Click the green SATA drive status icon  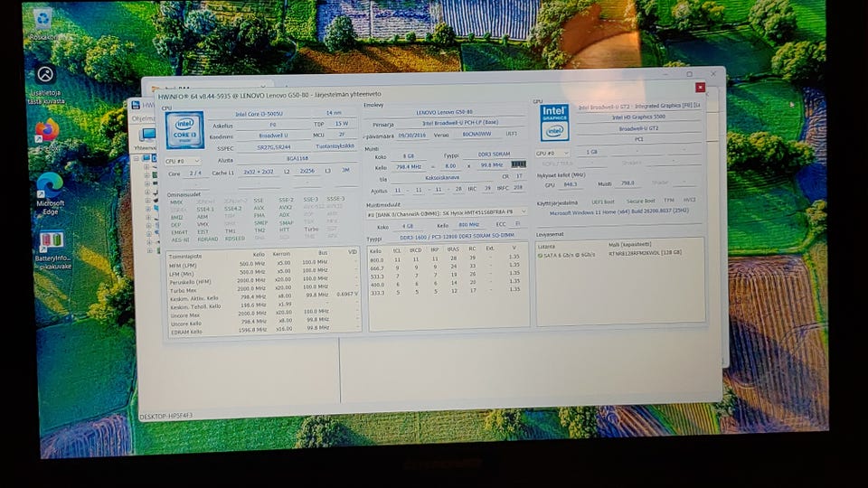[x=541, y=256]
